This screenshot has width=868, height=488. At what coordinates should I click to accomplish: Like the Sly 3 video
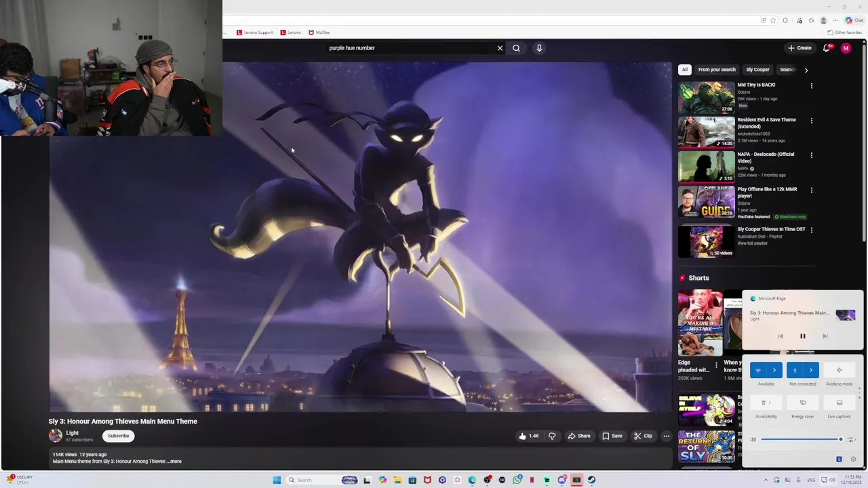[529, 436]
